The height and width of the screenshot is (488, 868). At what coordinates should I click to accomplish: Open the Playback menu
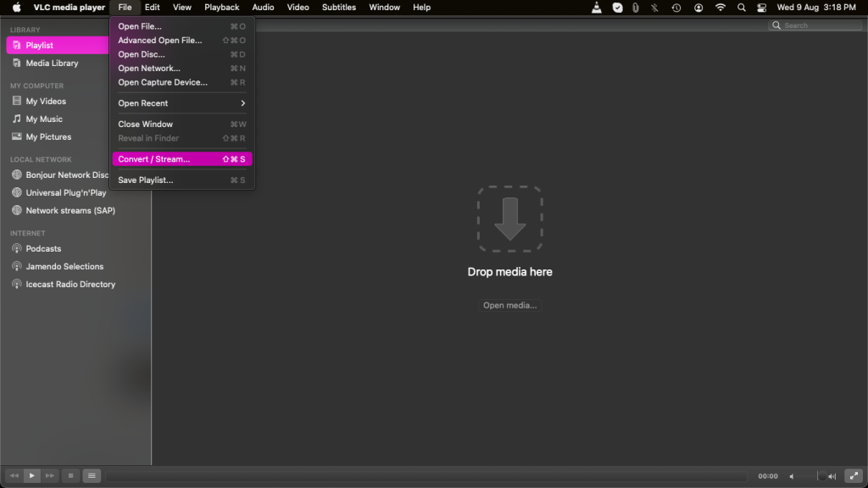click(x=221, y=7)
